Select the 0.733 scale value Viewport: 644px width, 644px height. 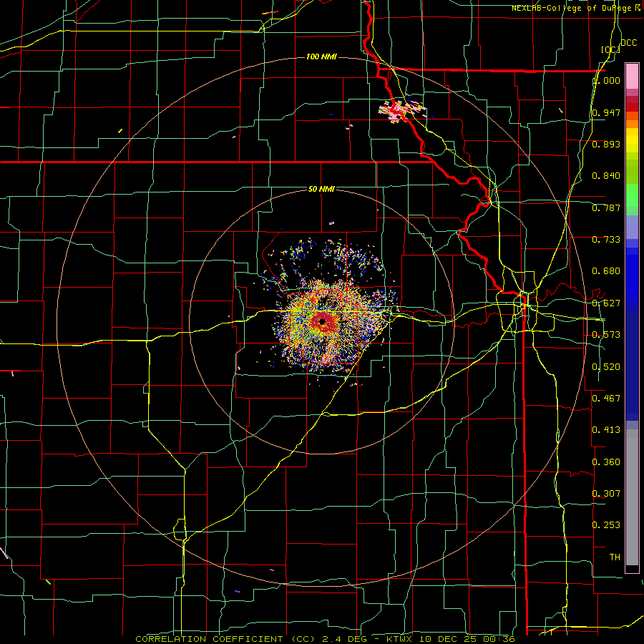point(606,240)
